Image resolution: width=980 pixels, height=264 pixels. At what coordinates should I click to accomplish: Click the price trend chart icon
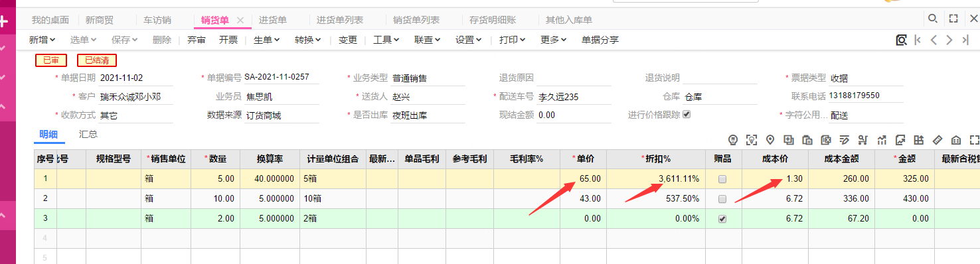tap(882, 140)
